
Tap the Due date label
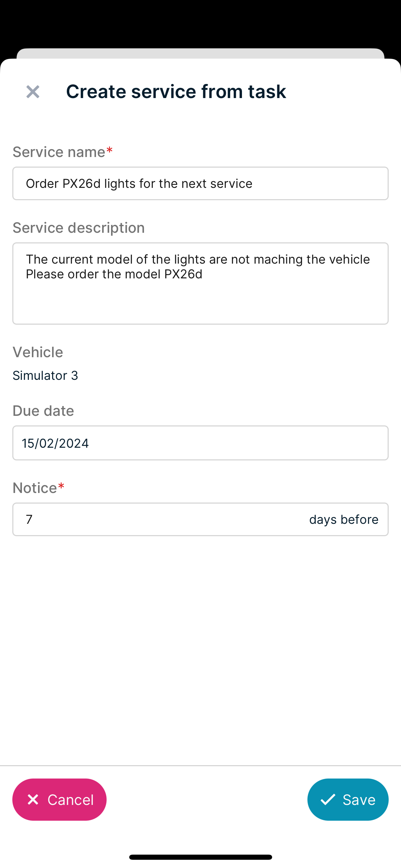click(43, 411)
